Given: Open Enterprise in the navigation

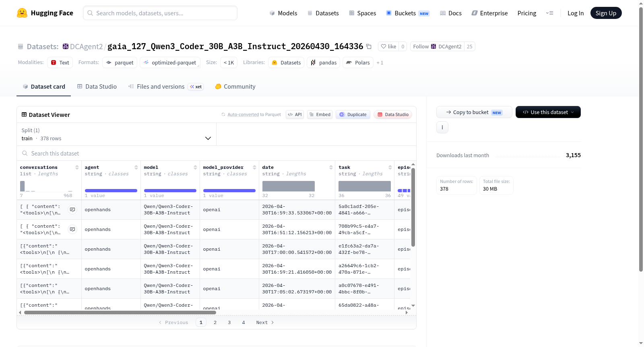Looking at the screenshot, I should pos(489,13).
